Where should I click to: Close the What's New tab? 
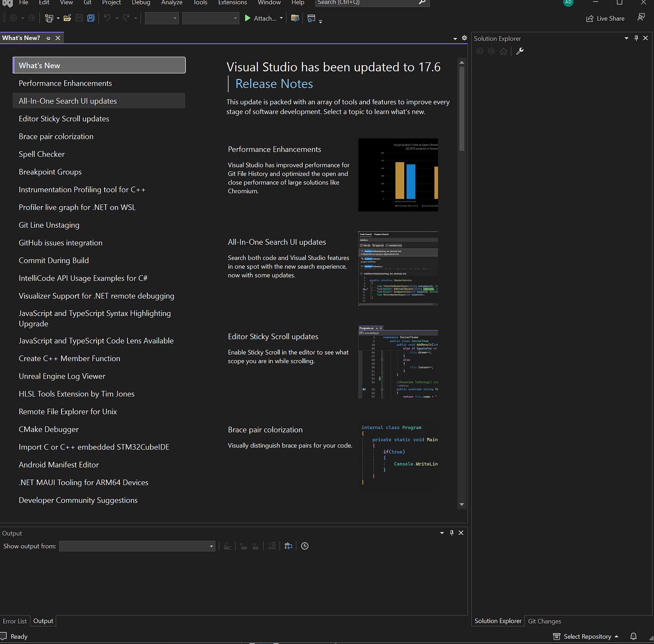point(58,38)
